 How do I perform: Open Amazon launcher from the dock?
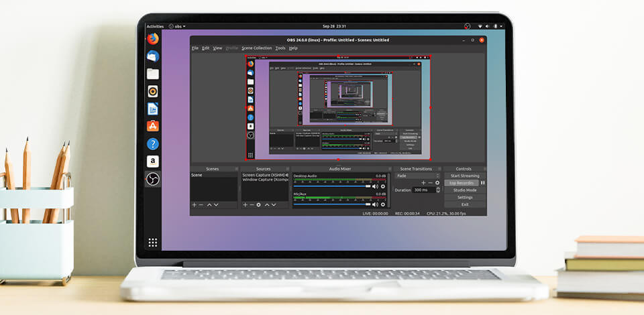[x=153, y=162]
